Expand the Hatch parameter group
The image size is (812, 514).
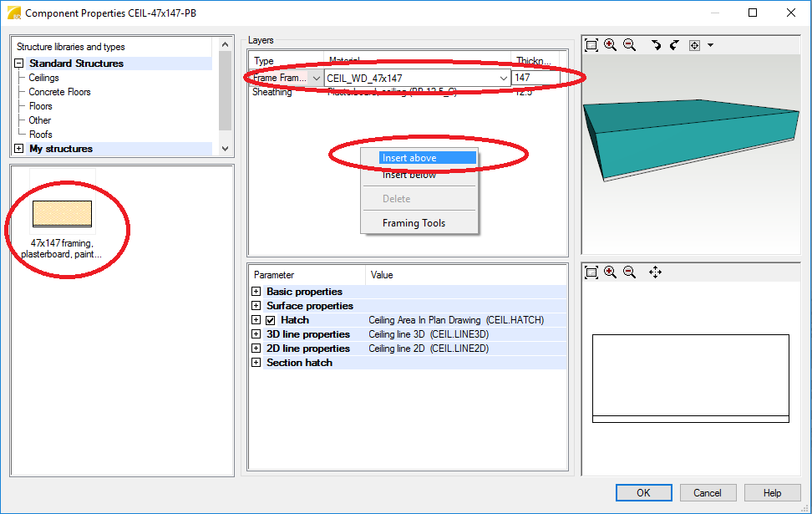[x=256, y=320]
